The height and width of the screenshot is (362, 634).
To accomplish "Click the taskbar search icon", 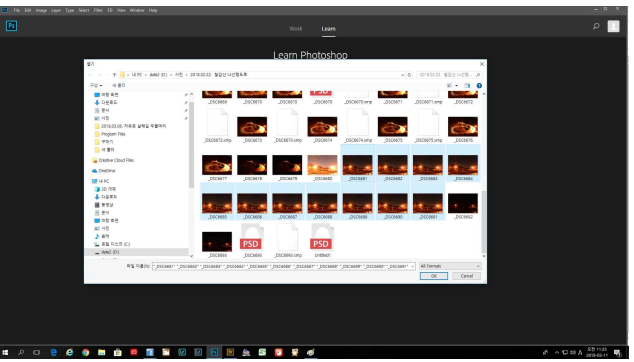I will (x=21, y=353).
